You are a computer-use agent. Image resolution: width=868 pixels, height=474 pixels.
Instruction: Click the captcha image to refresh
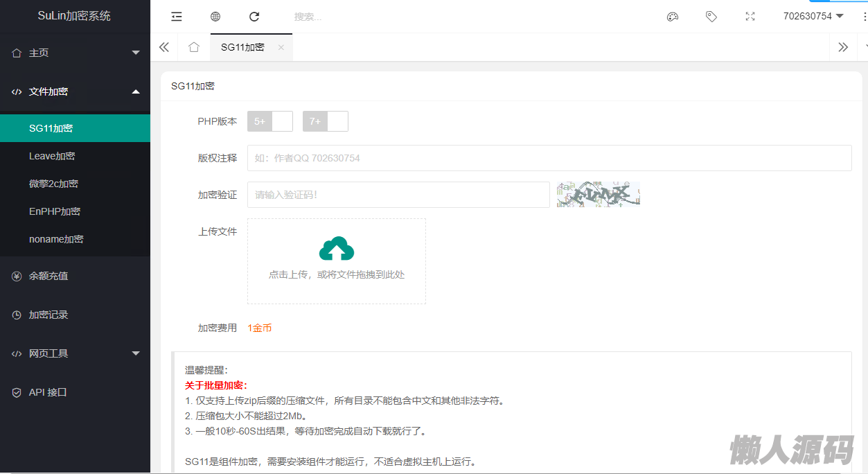(x=599, y=194)
